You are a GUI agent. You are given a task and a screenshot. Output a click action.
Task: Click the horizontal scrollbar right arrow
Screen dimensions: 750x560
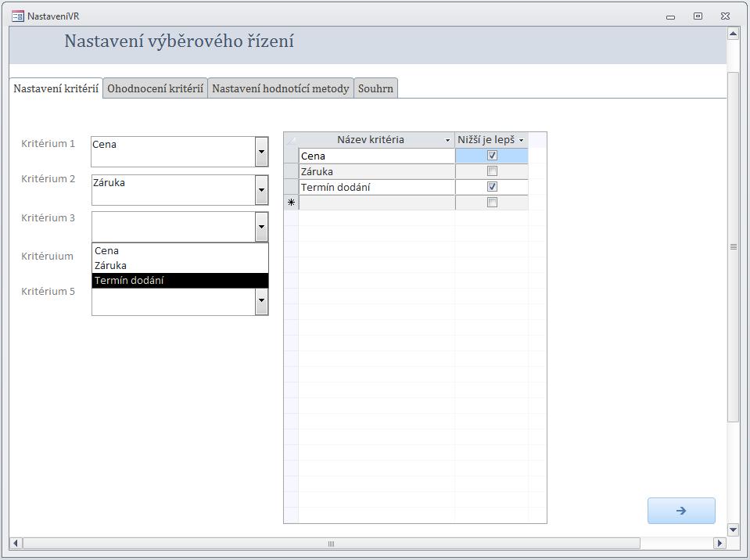[719, 544]
